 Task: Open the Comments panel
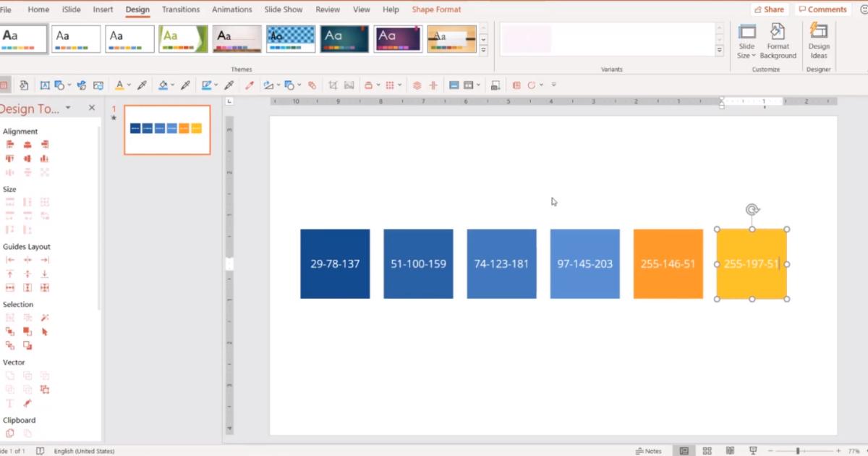(822, 9)
